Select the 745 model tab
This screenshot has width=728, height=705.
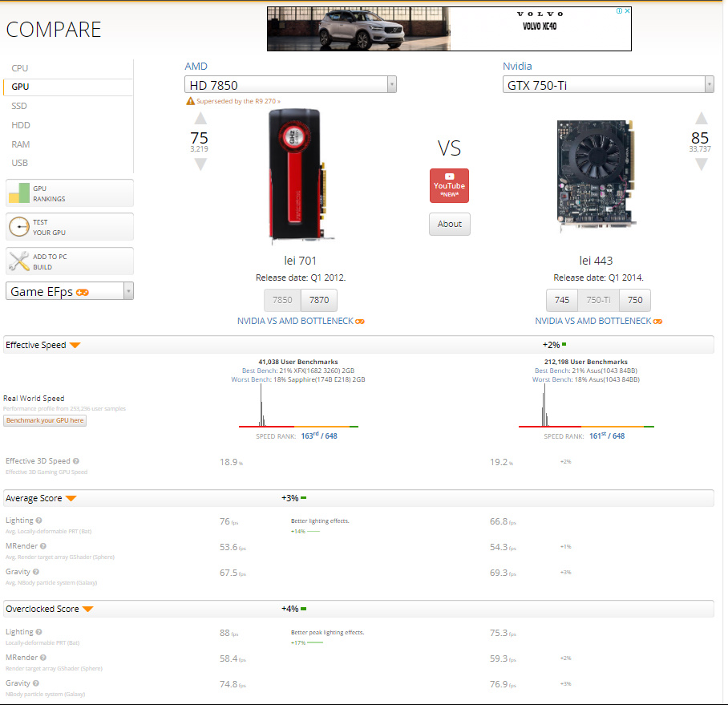coord(562,301)
